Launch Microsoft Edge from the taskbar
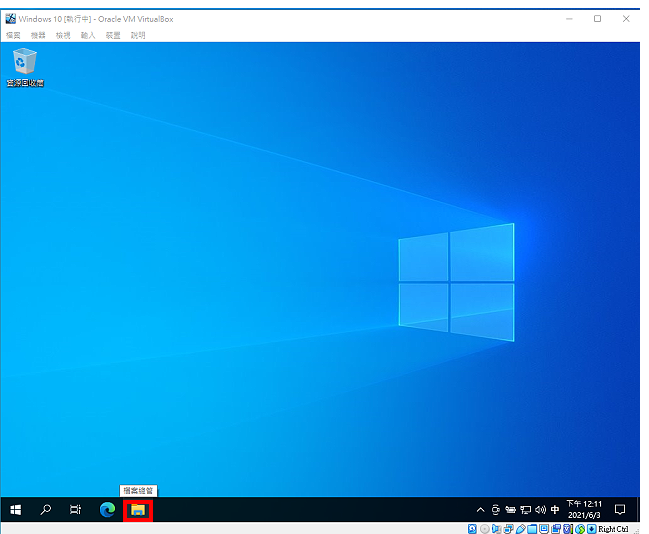The height and width of the screenshot is (534, 649). pyautogui.click(x=107, y=510)
